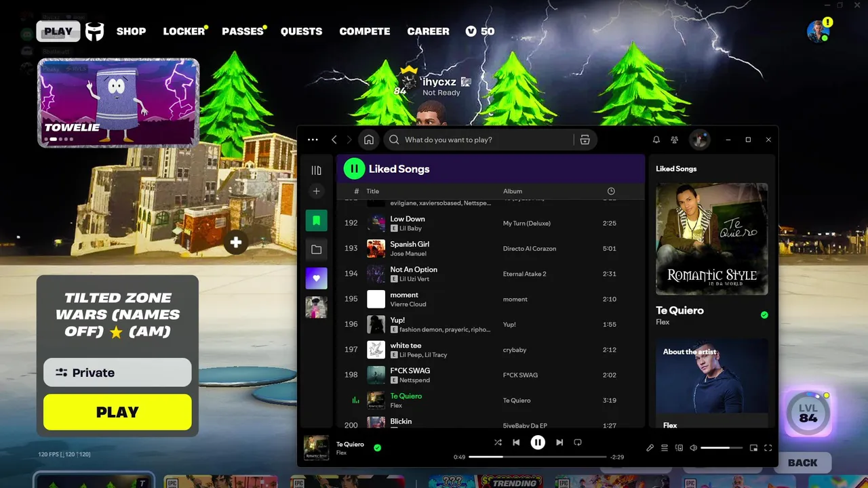Open Fortnite level 84 badge
Screen dimensions: 868x488
click(x=808, y=413)
